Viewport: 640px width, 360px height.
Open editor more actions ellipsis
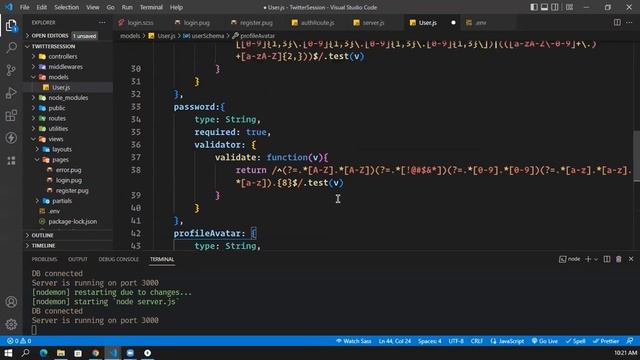click(629, 22)
